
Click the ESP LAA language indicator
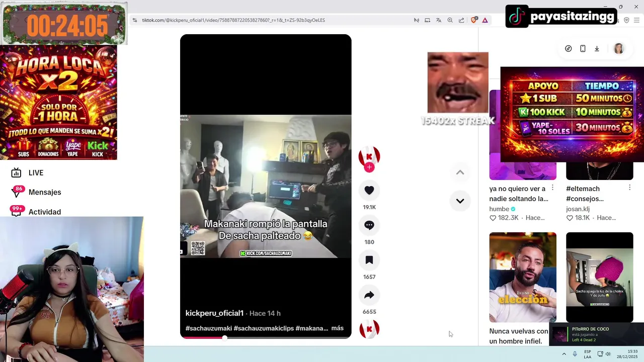coord(588,354)
